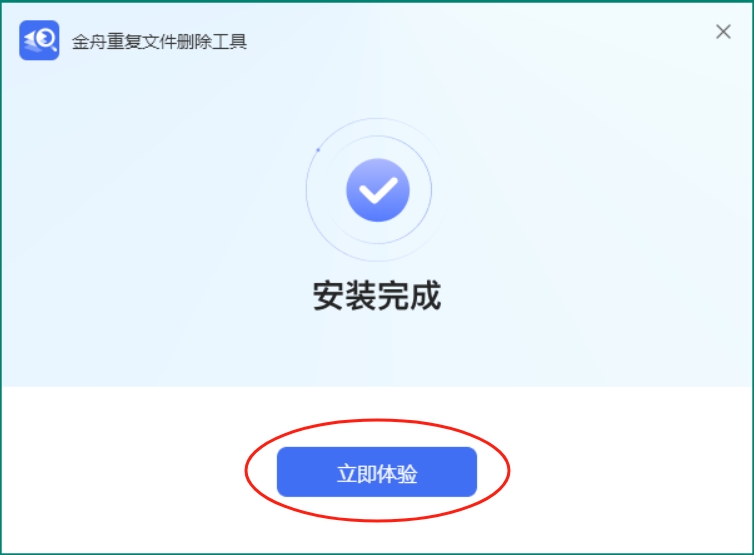Screen dimensions: 754x555
Task: Click the X icon at top right
Action: click(x=723, y=32)
